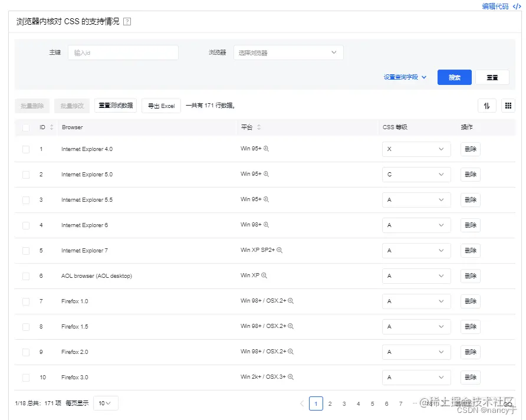Image resolution: width=526 pixels, height=420 pixels.
Task: Focus the 主键 id input field
Action: (123, 52)
